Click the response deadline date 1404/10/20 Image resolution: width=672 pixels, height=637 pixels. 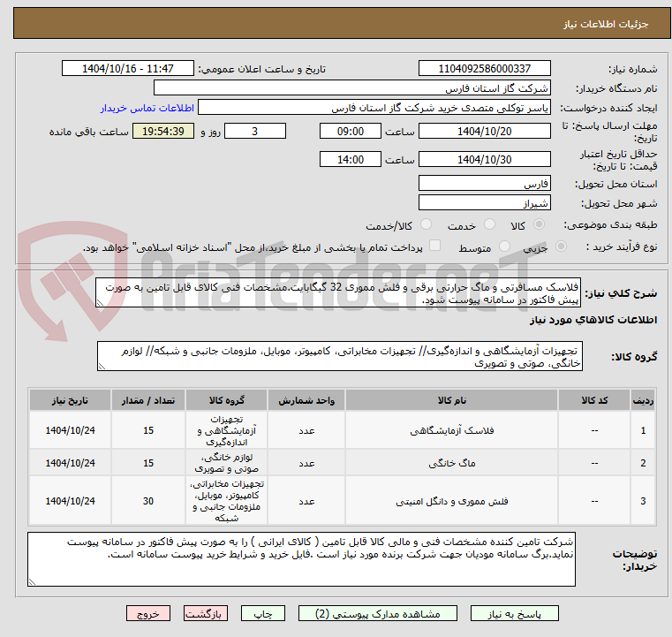(x=484, y=131)
